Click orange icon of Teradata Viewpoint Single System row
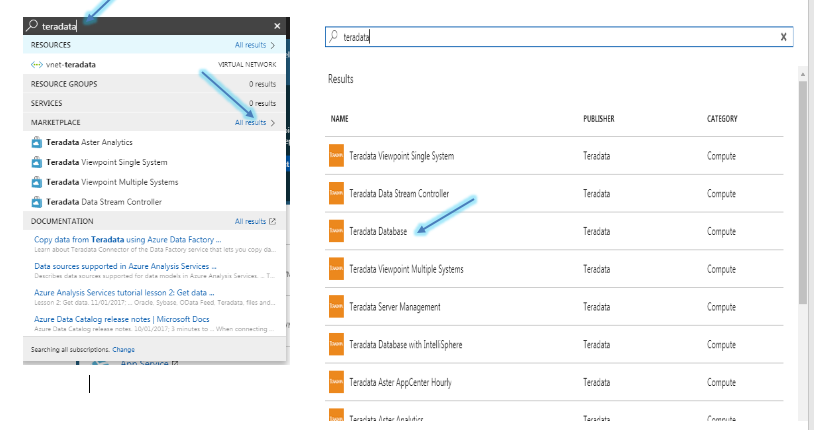Image resolution: width=814 pixels, height=430 pixels. 336,155
